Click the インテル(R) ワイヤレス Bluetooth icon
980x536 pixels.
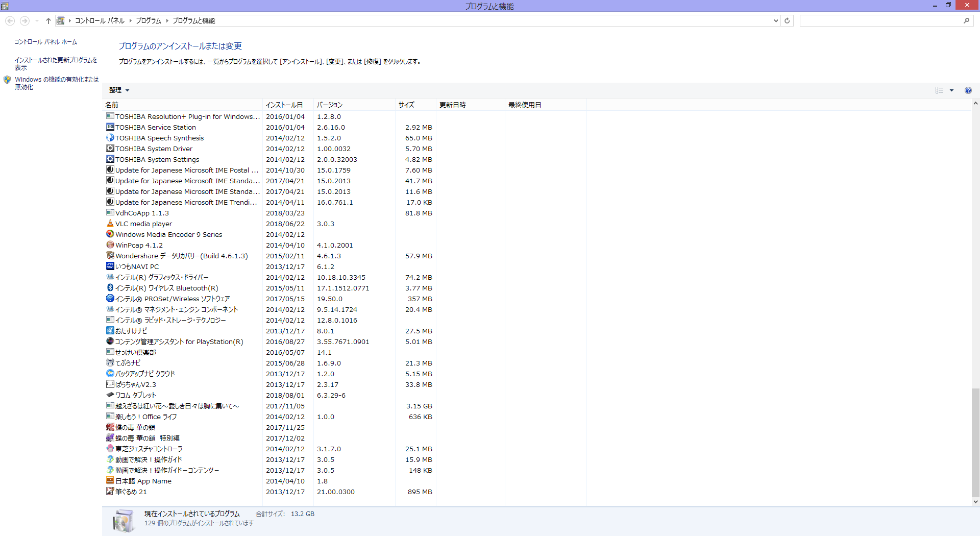point(110,288)
